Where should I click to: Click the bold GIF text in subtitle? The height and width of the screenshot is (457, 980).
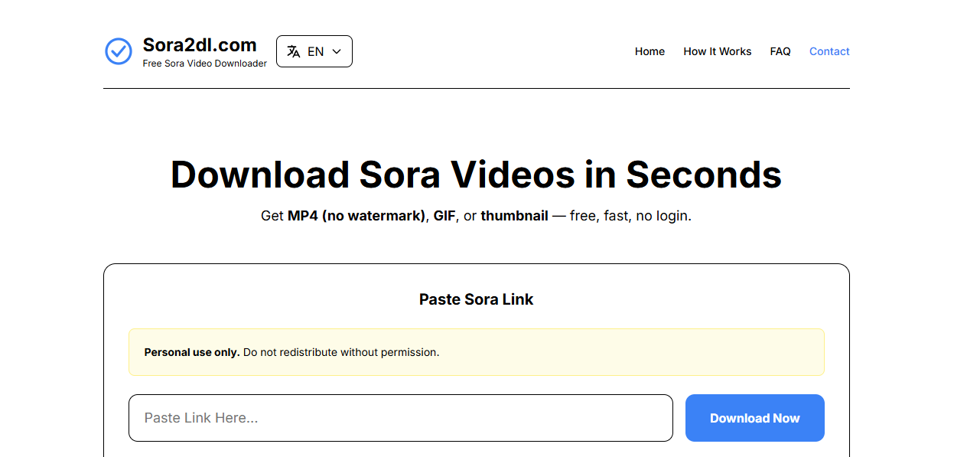(444, 216)
